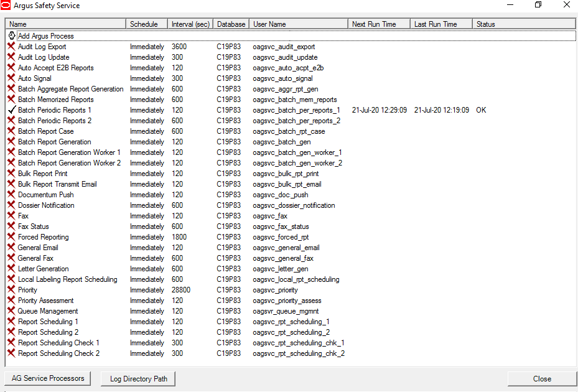Screen dimensions: 578x392
Task: Click the red X icon beside Documentum Push
Action: [11, 194]
